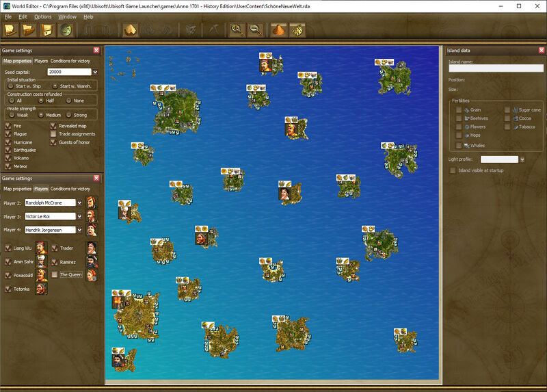
Task: Click the Randolph McCrane name field
Action: click(x=50, y=202)
